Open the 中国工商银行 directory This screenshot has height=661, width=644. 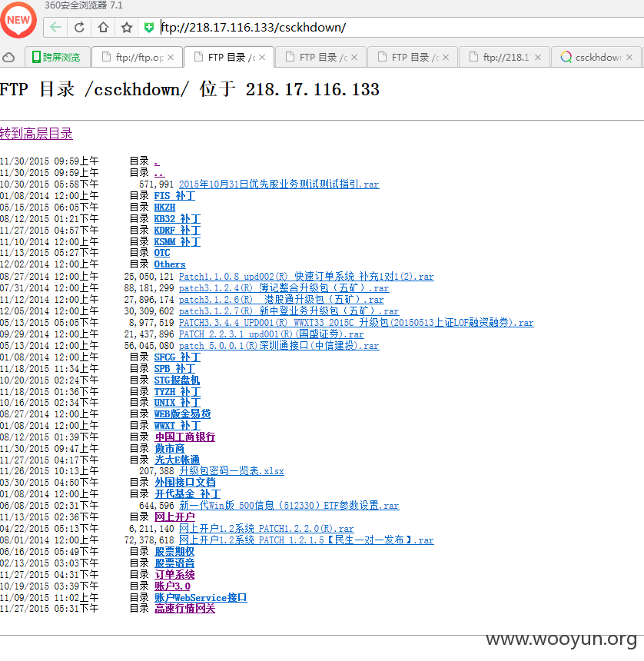coord(184,437)
